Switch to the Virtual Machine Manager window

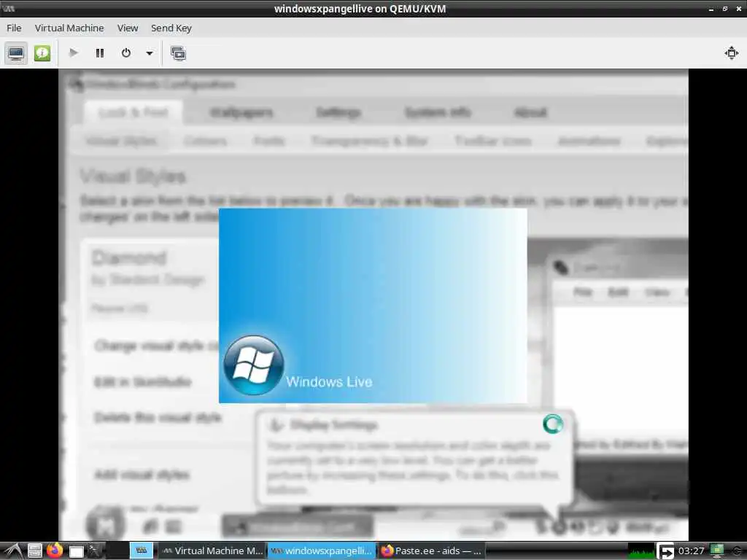[212, 551]
